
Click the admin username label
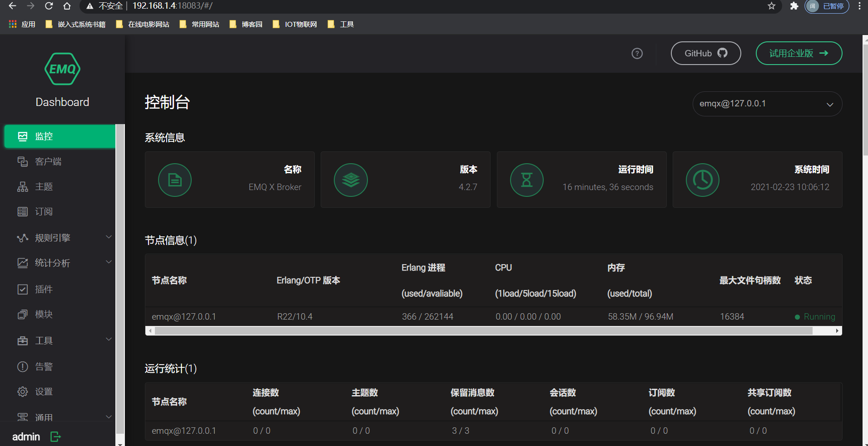(x=26, y=436)
